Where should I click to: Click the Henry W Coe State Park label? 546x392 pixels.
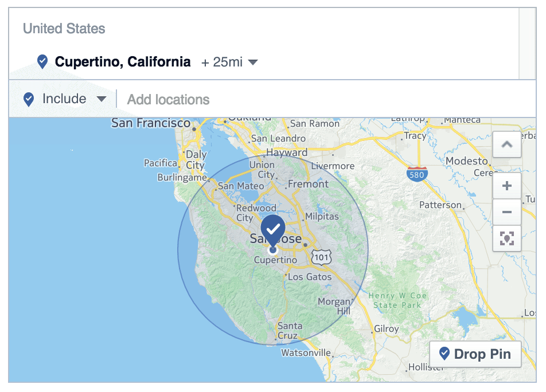click(x=397, y=300)
